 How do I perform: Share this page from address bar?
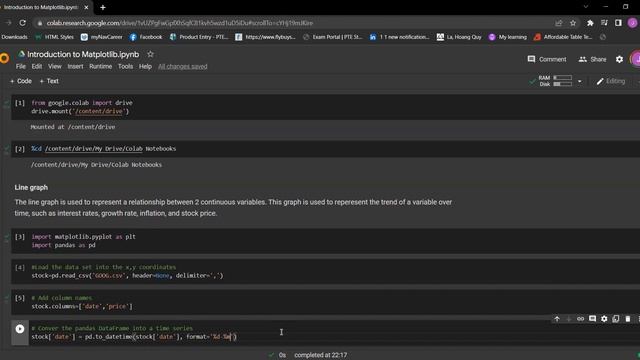click(558, 23)
